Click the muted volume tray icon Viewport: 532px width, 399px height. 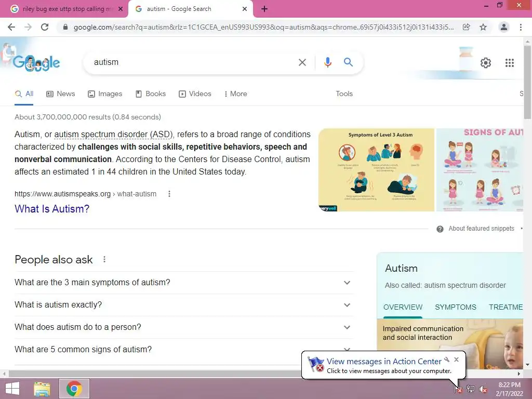tap(483, 389)
